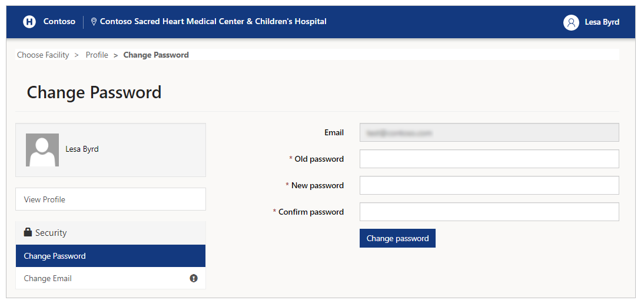The height and width of the screenshot is (307, 644).
Task: Click the location pin icon in header
Action: point(94,22)
